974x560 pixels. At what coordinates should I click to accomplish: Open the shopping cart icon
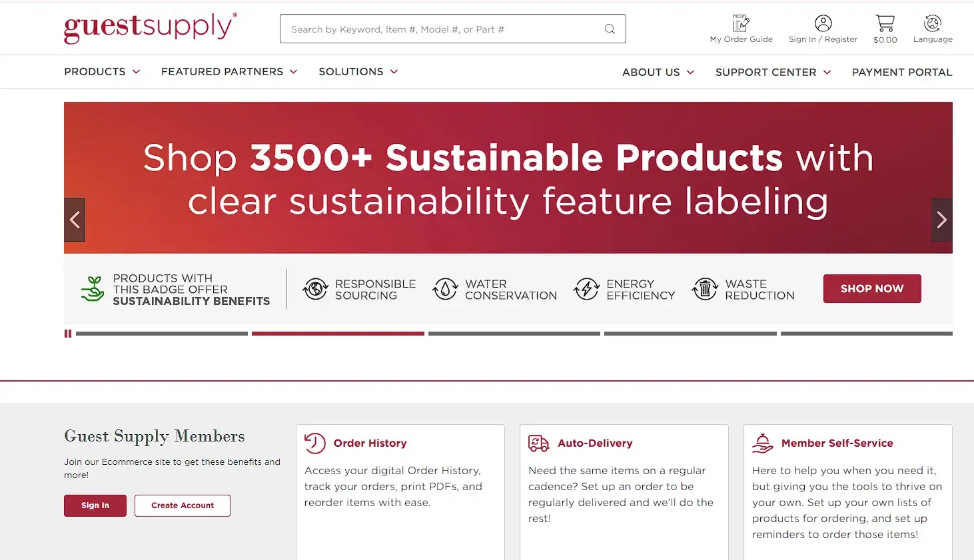[x=885, y=24]
